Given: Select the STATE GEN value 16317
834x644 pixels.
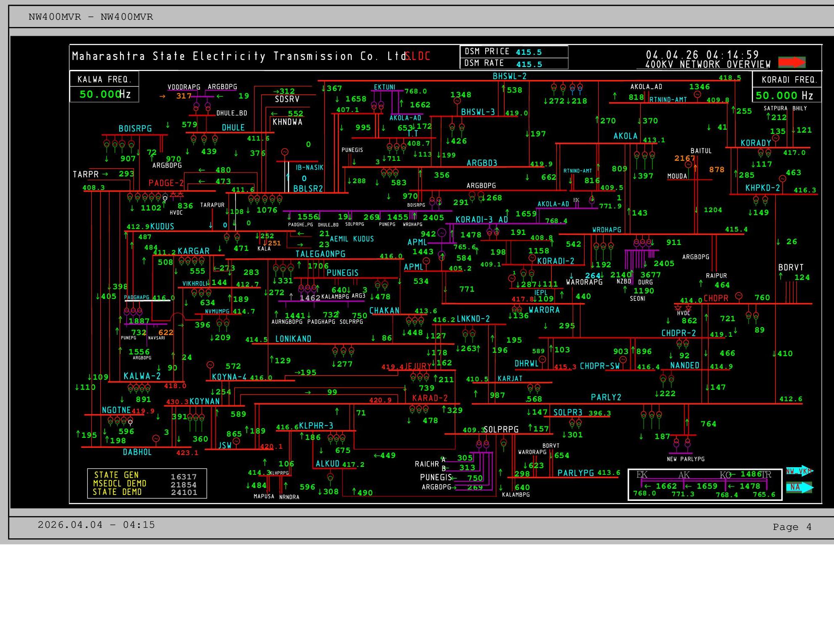Looking at the screenshot, I should (x=184, y=477).
